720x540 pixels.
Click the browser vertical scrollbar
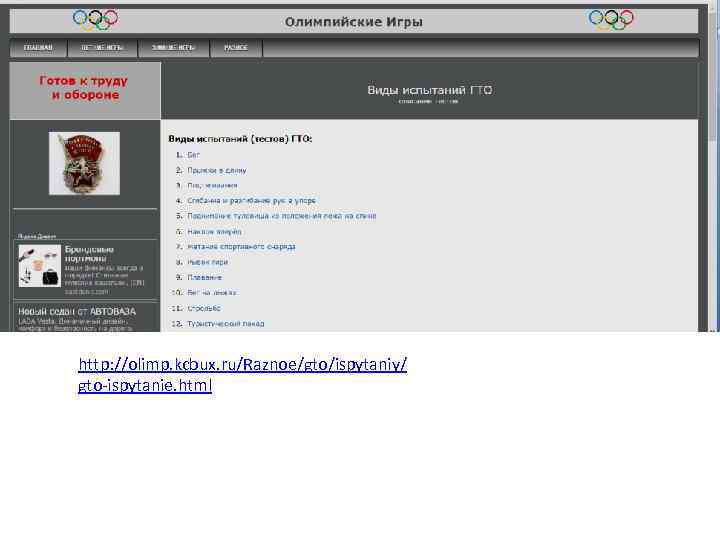pos(713,168)
